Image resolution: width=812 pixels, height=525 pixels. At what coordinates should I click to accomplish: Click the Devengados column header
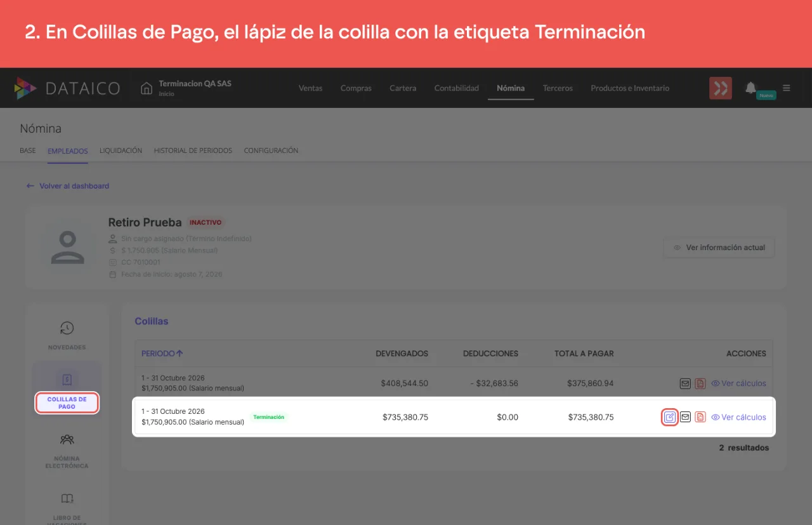click(402, 354)
